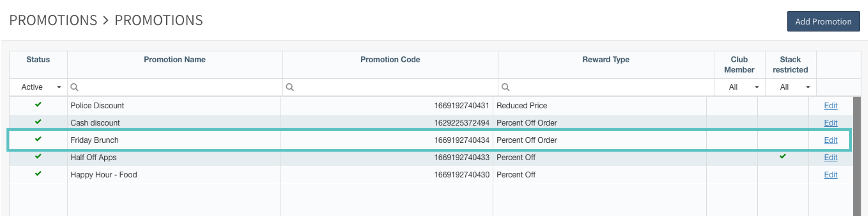
Task: Click the Add Promotion button
Action: [x=823, y=22]
